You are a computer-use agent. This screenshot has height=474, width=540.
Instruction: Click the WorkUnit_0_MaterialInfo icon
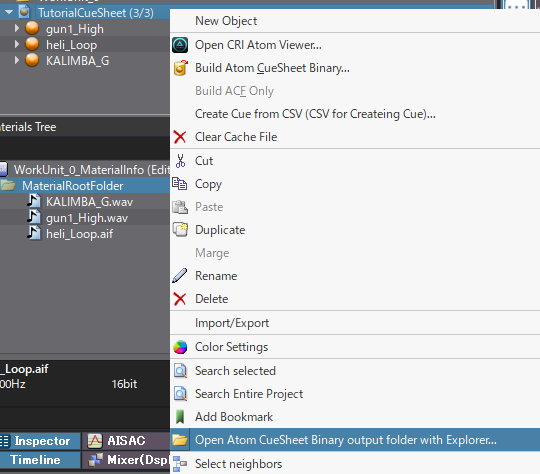coord(3,169)
